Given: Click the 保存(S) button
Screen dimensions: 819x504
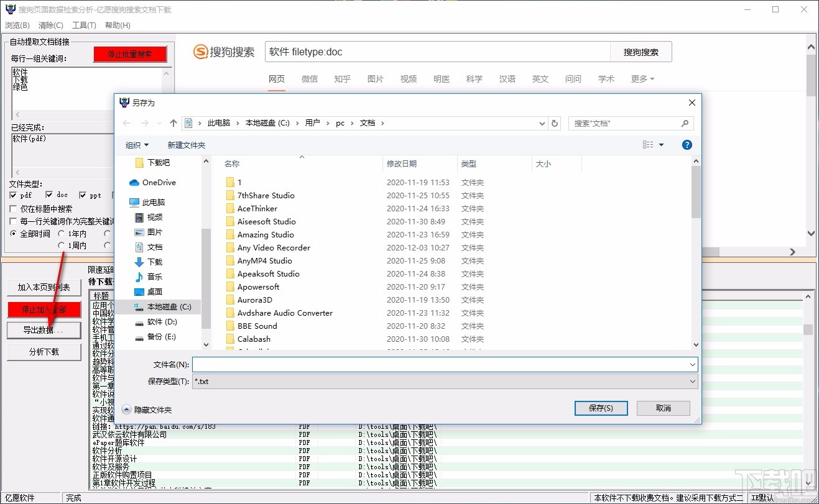Looking at the screenshot, I should [x=600, y=408].
